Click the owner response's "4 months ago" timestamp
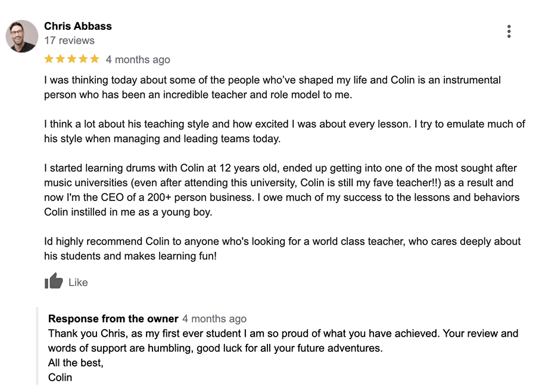Image resolution: width=536 pixels, height=392 pixels. tap(214, 319)
